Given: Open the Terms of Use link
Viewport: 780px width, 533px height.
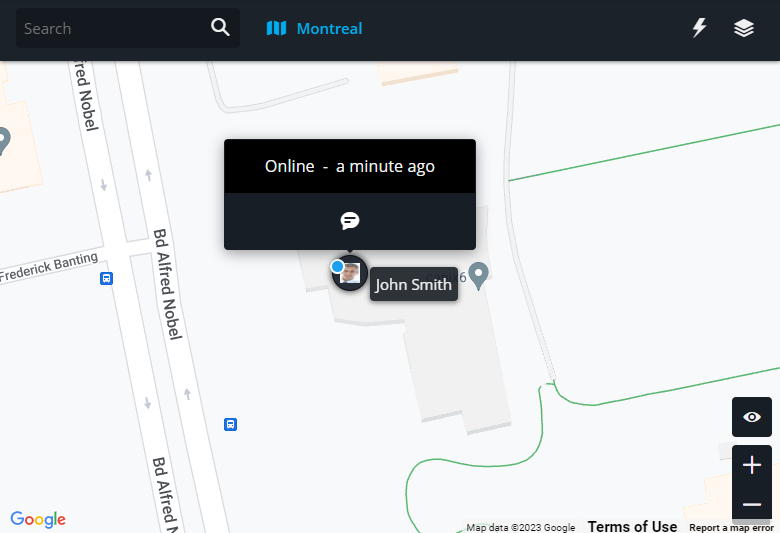Looking at the screenshot, I should 632,526.
